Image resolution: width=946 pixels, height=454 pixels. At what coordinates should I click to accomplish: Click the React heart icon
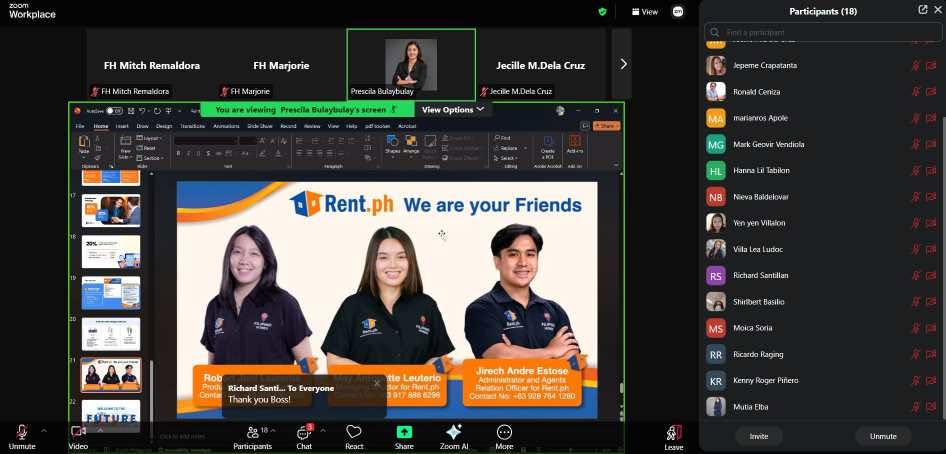click(x=354, y=432)
